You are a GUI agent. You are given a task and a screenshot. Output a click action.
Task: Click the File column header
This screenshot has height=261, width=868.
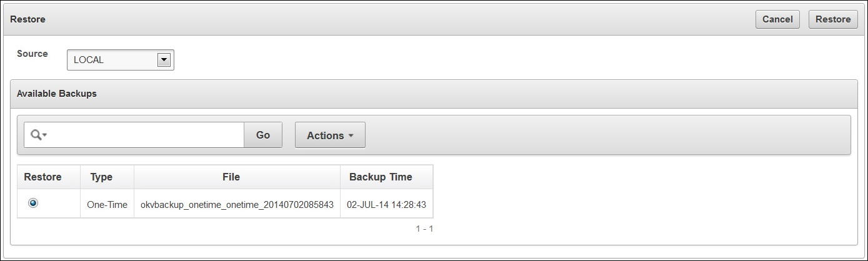[231, 177]
